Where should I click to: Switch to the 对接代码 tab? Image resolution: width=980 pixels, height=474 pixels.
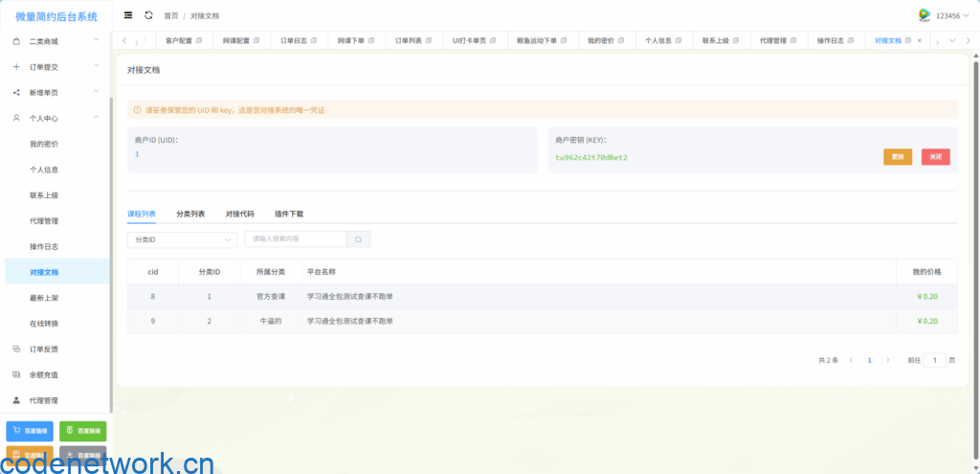point(239,214)
